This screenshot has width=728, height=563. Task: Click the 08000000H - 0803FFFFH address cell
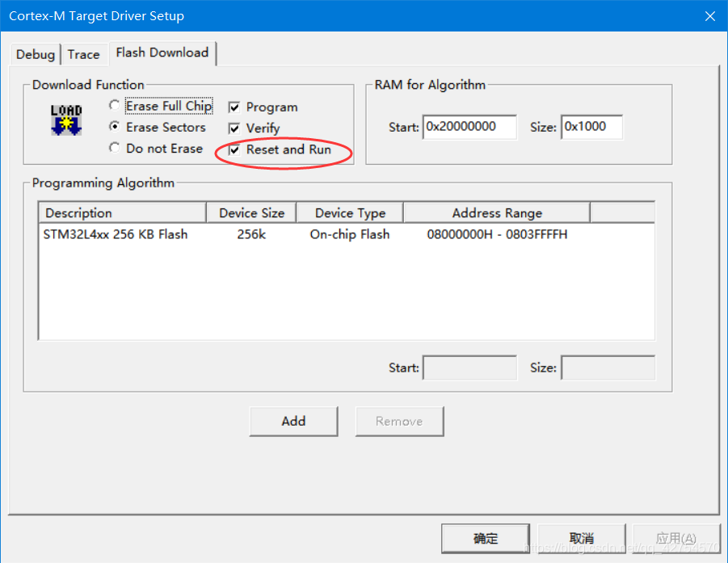[497, 234]
